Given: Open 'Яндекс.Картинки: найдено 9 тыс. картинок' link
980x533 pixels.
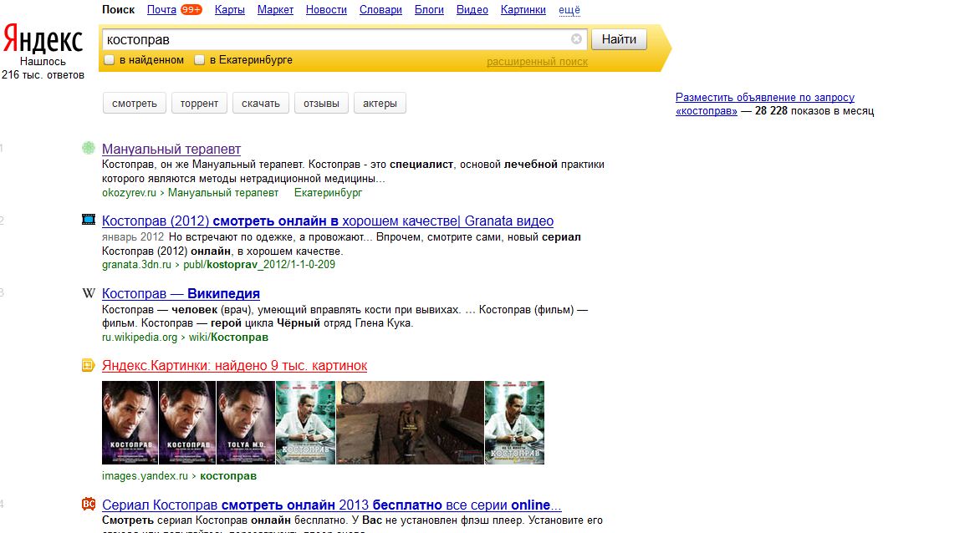Looking at the screenshot, I should pyautogui.click(x=234, y=366).
